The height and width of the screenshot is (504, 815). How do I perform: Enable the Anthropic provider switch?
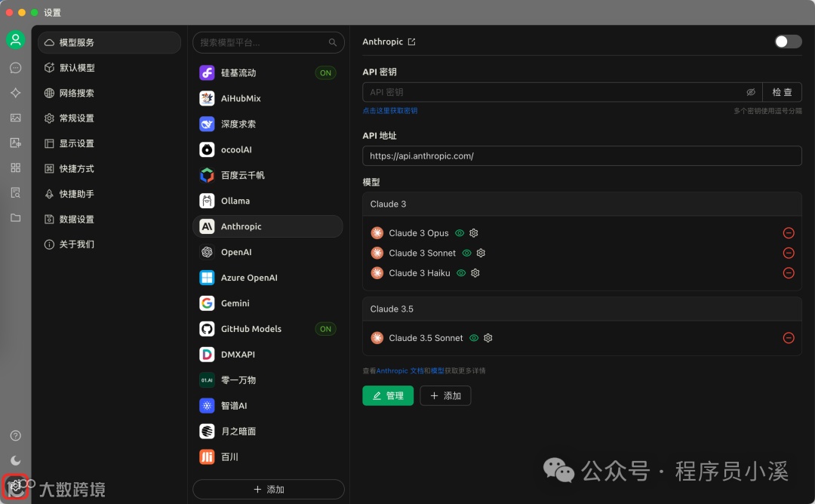coord(788,41)
